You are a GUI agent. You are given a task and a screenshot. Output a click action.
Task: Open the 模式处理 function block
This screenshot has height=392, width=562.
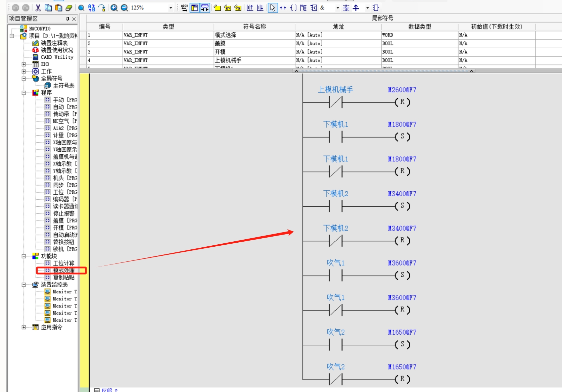[64, 271]
